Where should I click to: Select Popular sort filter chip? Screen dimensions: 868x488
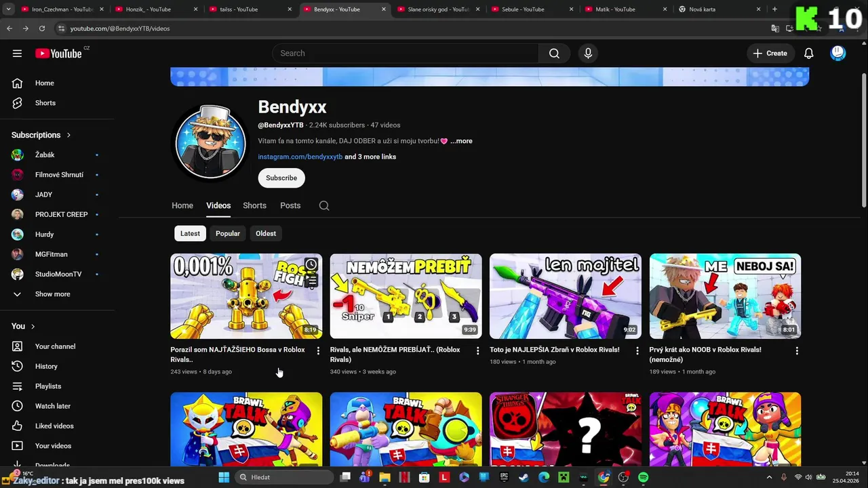[228, 233]
